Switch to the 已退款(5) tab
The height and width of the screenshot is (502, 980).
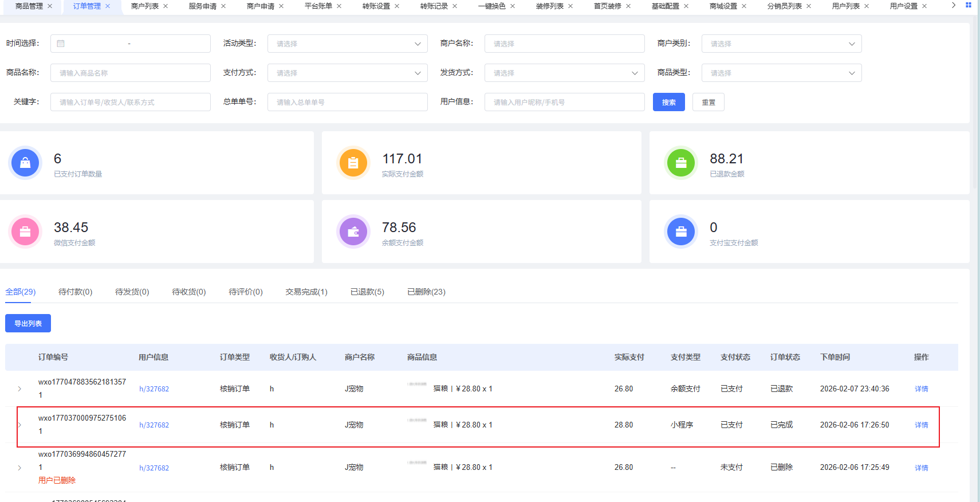tap(367, 292)
